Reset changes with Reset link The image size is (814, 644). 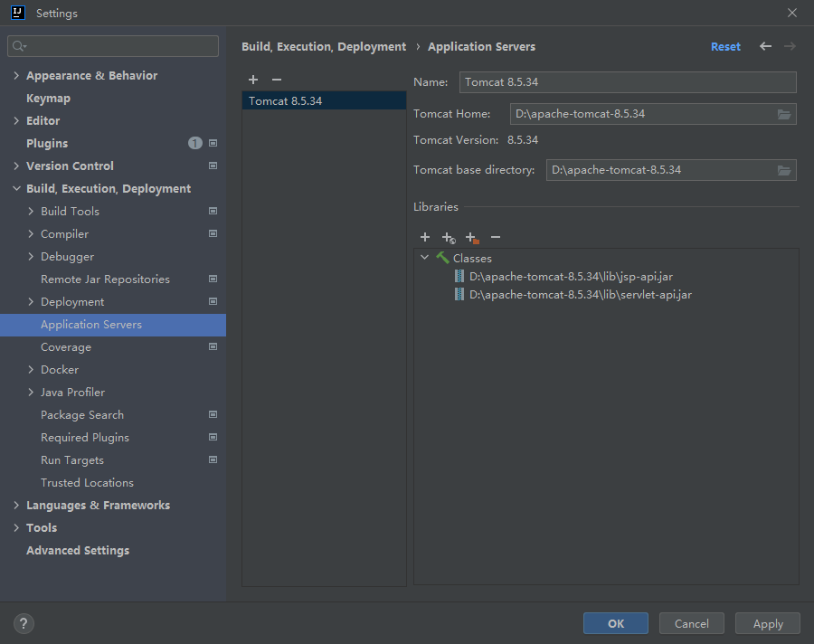coord(725,47)
